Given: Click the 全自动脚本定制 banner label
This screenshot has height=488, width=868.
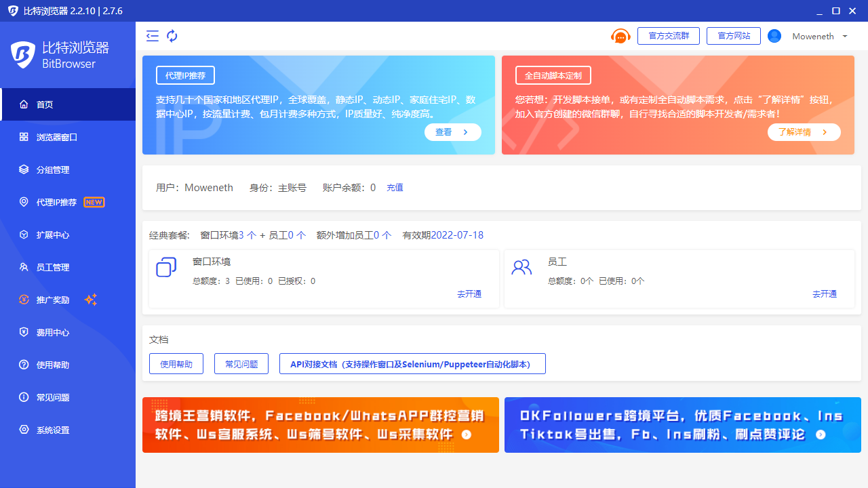Looking at the screenshot, I should tap(553, 75).
